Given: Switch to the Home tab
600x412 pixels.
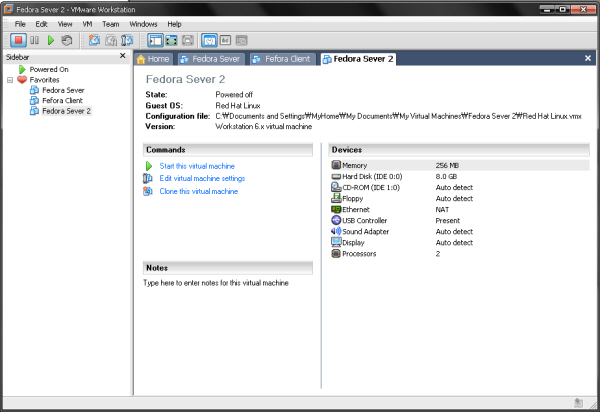Looking at the screenshot, I should (x=153, y=59).
